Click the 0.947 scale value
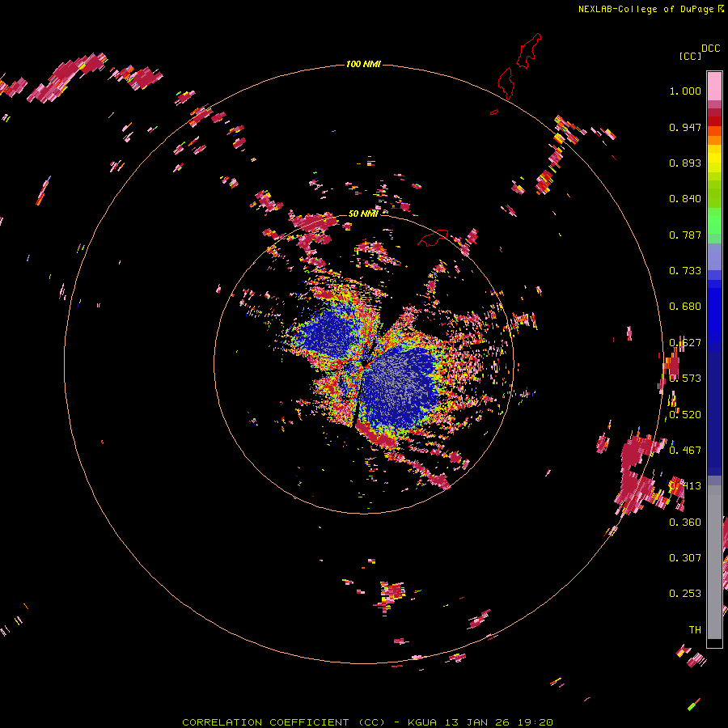 pyautogui.click(x=685, y=127)
